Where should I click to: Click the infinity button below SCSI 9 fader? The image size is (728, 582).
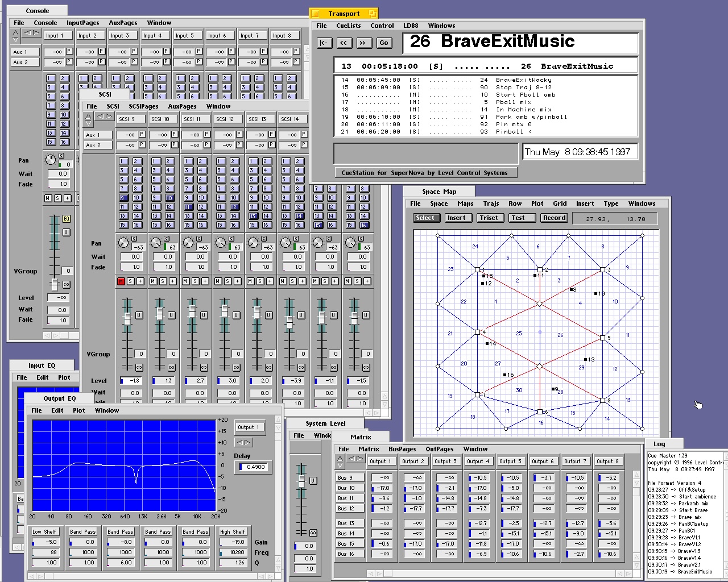pyautogui.click(x=139, y=368)
